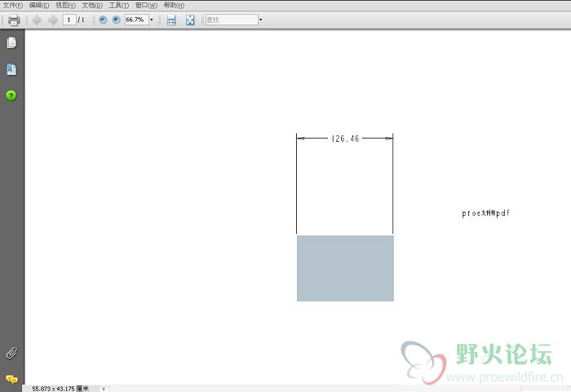Go to next page arrow

(53, 20)
